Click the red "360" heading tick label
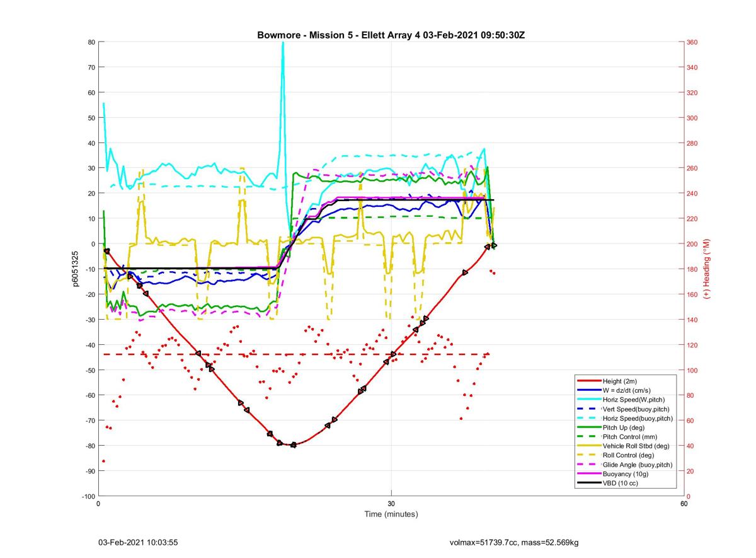The width and height of the screenshot is (756, 558). point(692,42)
